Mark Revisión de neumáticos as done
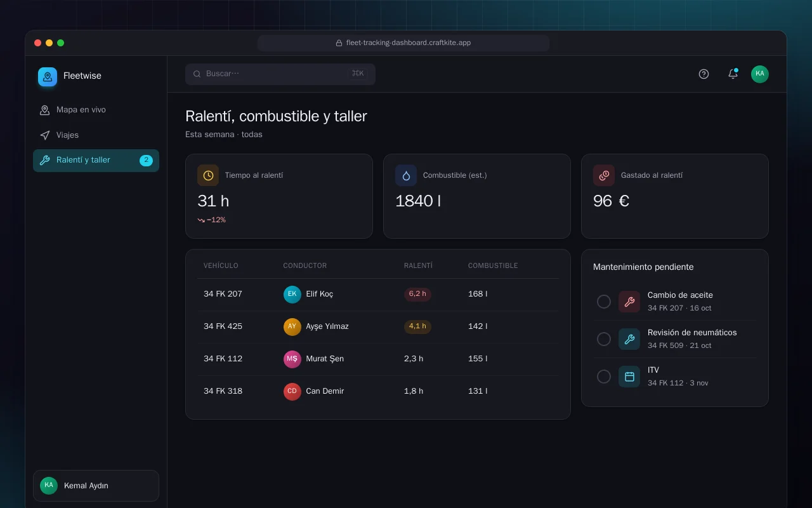This screenshot has height=508, width=812. (x=604, y=339)
